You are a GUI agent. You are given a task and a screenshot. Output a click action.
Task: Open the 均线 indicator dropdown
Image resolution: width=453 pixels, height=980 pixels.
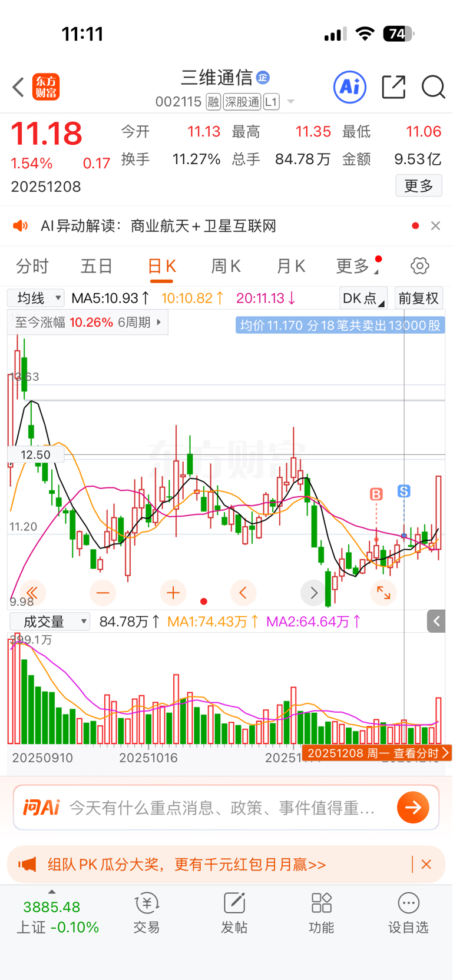[x=35, y=298]
